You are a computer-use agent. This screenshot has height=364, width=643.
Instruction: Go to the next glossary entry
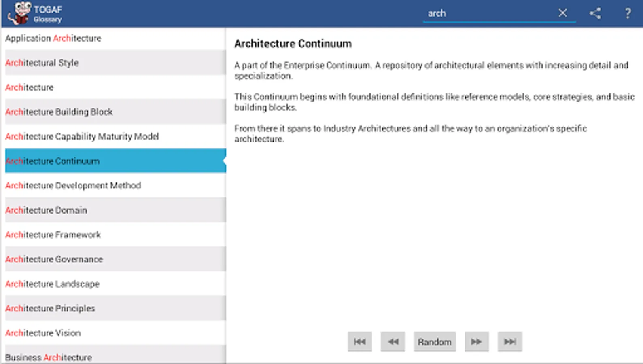[x=477, y=342]
